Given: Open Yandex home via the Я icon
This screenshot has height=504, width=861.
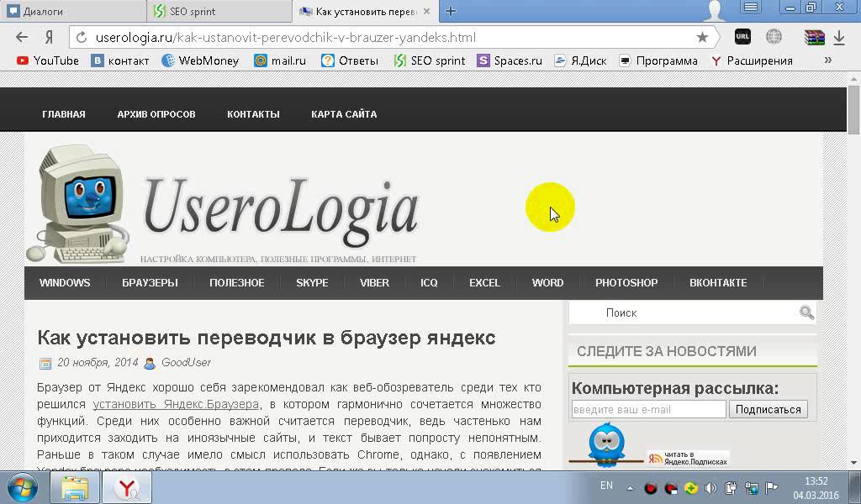Looking at the screenshot, I should click(x=49, y=37).
